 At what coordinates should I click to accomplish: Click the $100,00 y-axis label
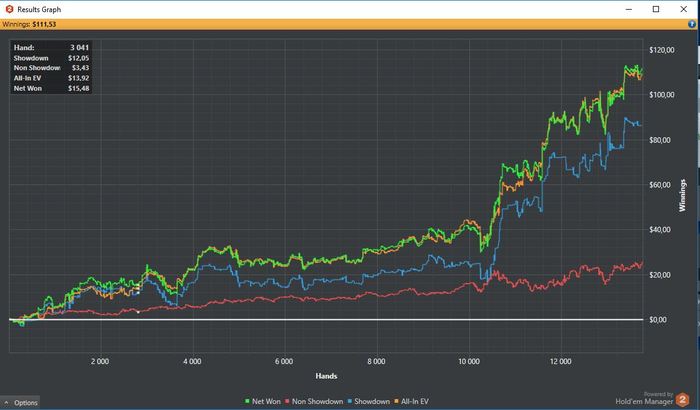(x=662, y=95)
